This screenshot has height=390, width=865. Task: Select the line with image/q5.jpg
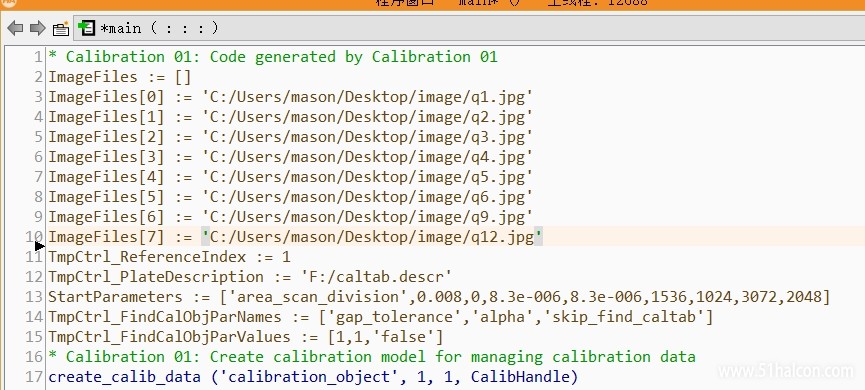click(290, 177)
